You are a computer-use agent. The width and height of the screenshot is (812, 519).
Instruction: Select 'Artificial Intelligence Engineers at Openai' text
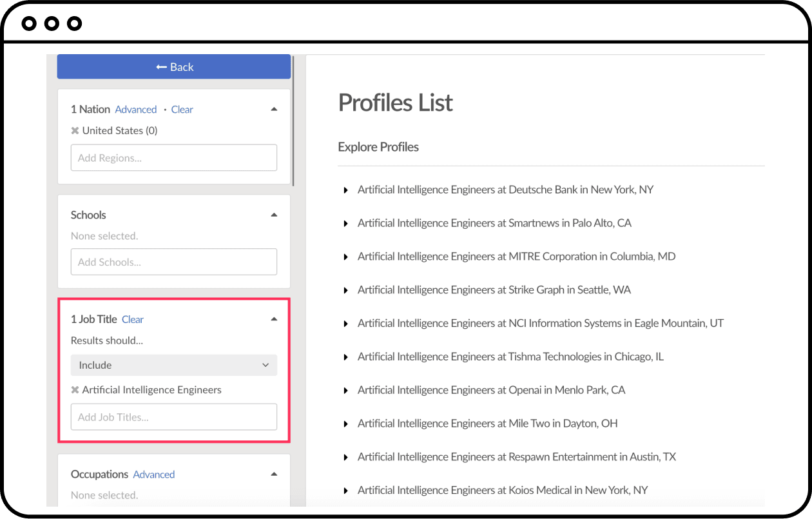click(449, 390)
